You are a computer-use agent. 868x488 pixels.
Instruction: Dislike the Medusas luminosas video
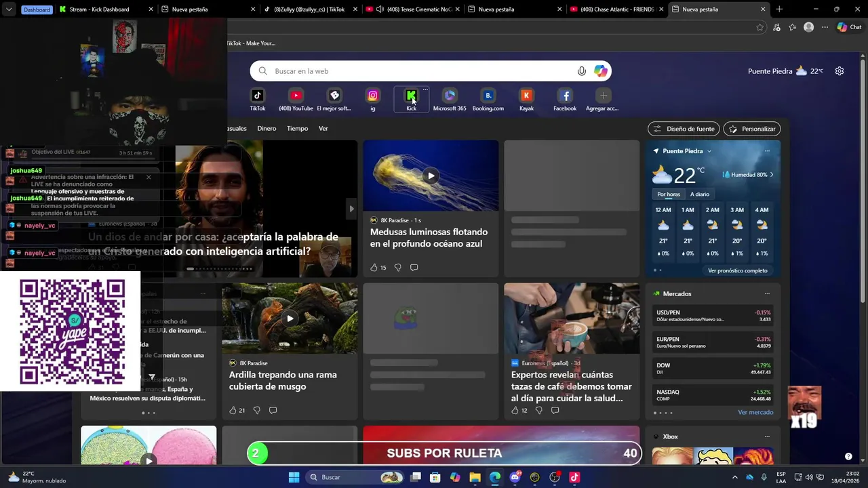point(397,268)
